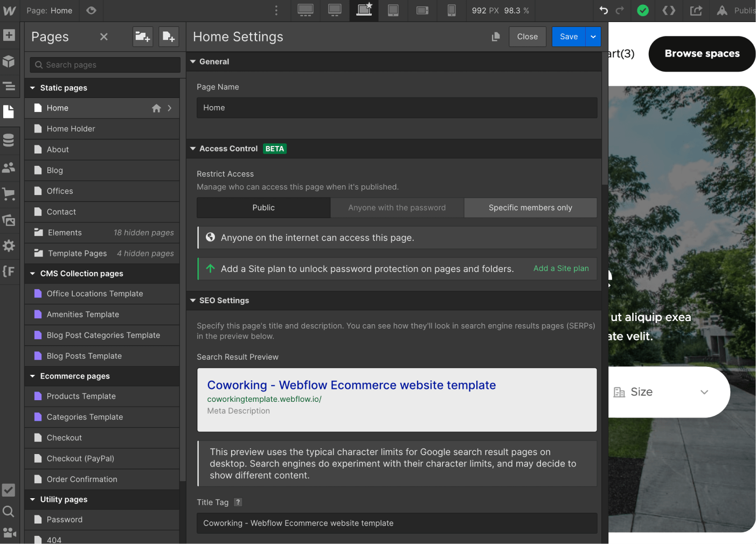Viewport: 756px width, 544px height.
Task: Open the Users panel icon
Action: (x=9, y=168)
